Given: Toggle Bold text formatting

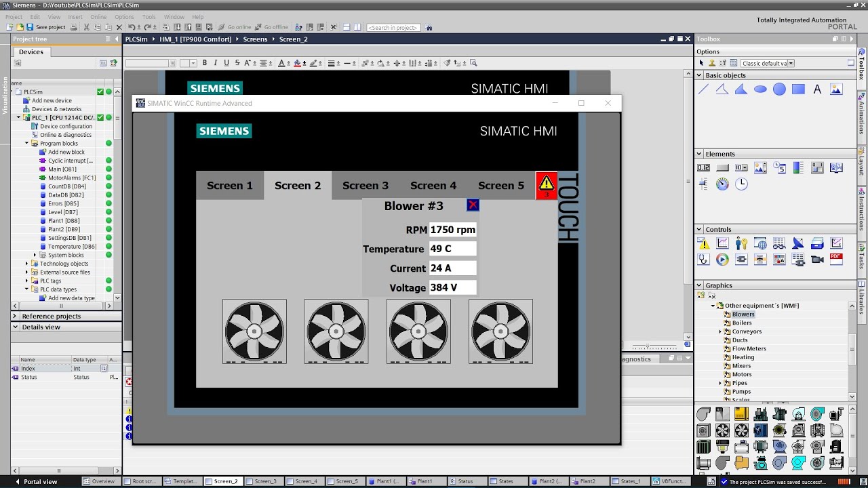Looking at the screenshot, I should [x=205, y=63].
